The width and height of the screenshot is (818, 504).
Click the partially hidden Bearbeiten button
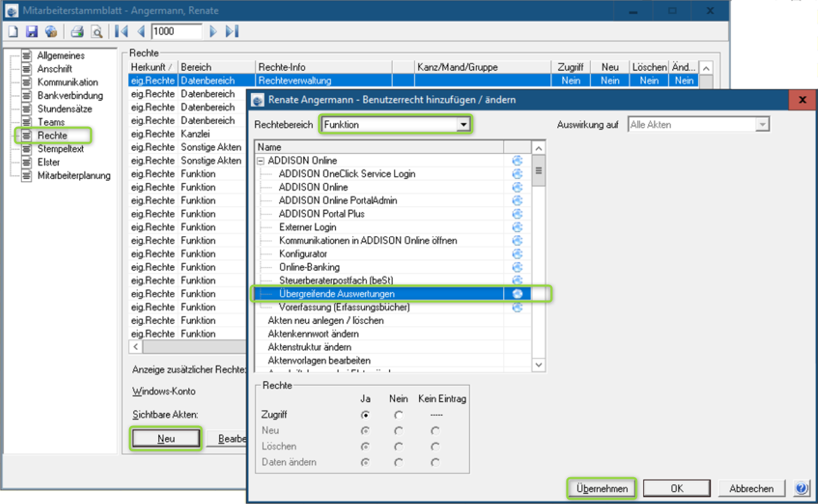click(227, 438)
